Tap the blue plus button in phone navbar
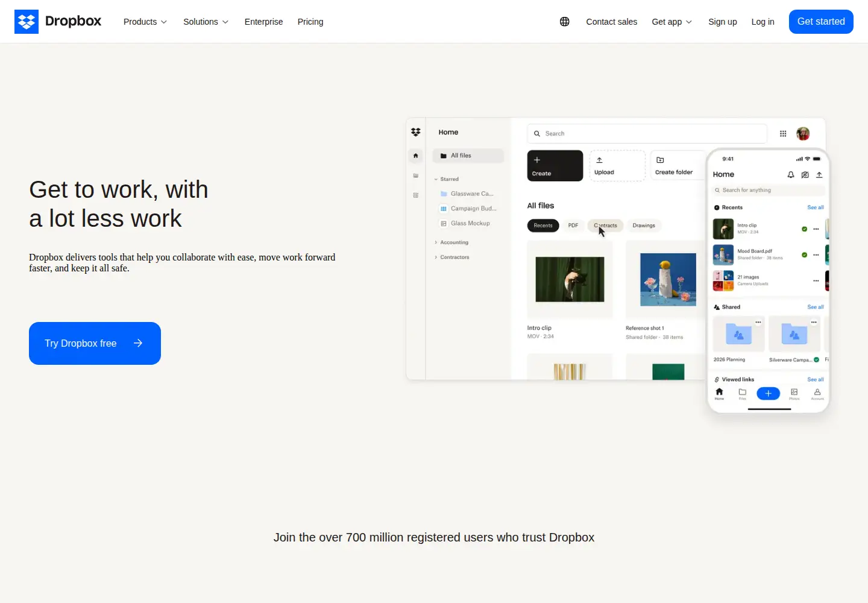Image resolution: width=868 pixels, height=603 pixels. [769, 394]
